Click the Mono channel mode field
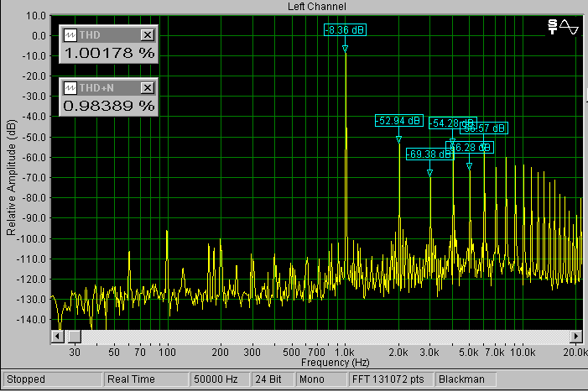The width and height of the screenshot is (588, 392). pos(316,379)
